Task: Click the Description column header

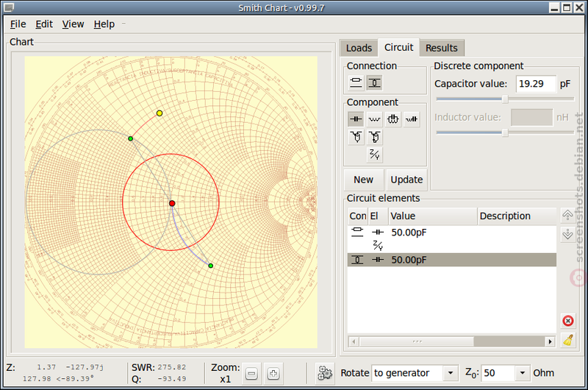Action: (x=517, y=216)
